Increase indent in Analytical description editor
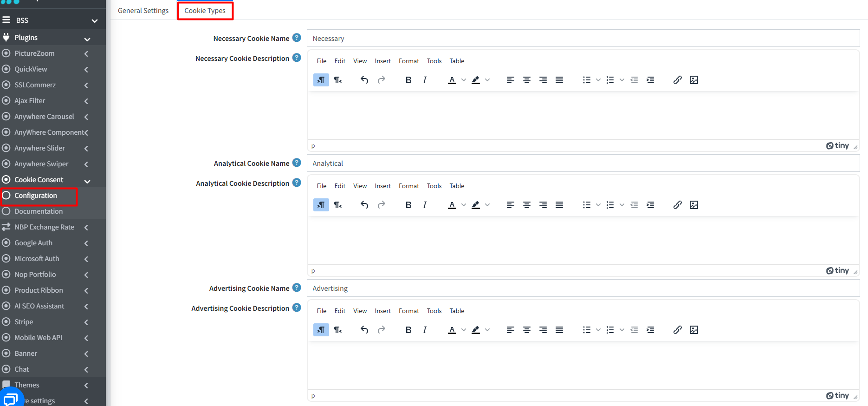 click(x=650, y=205)
